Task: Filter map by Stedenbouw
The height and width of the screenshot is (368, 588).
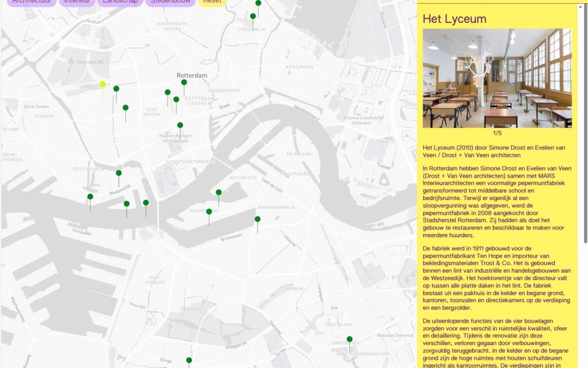Action: tap(170, 2)
